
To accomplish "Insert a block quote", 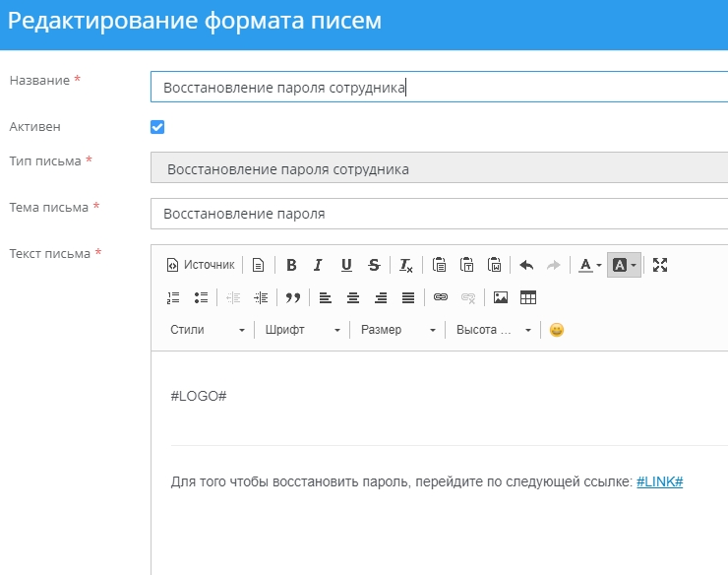I will point(292,297).
